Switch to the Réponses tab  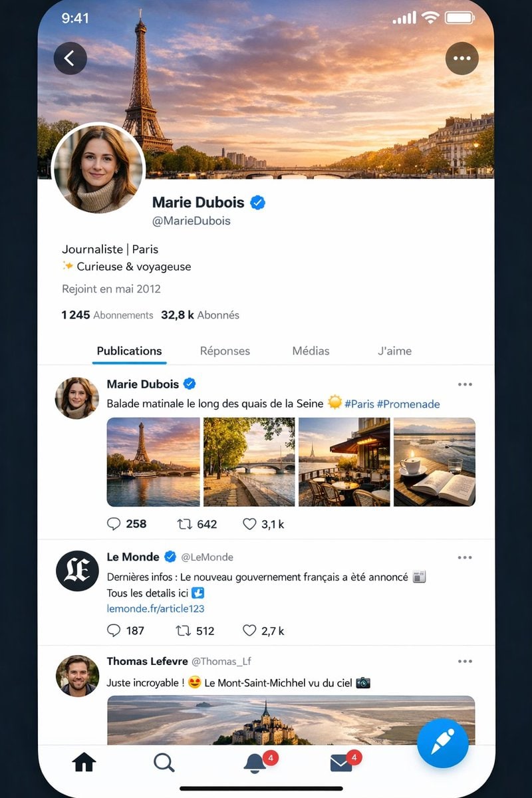point(225,351)
